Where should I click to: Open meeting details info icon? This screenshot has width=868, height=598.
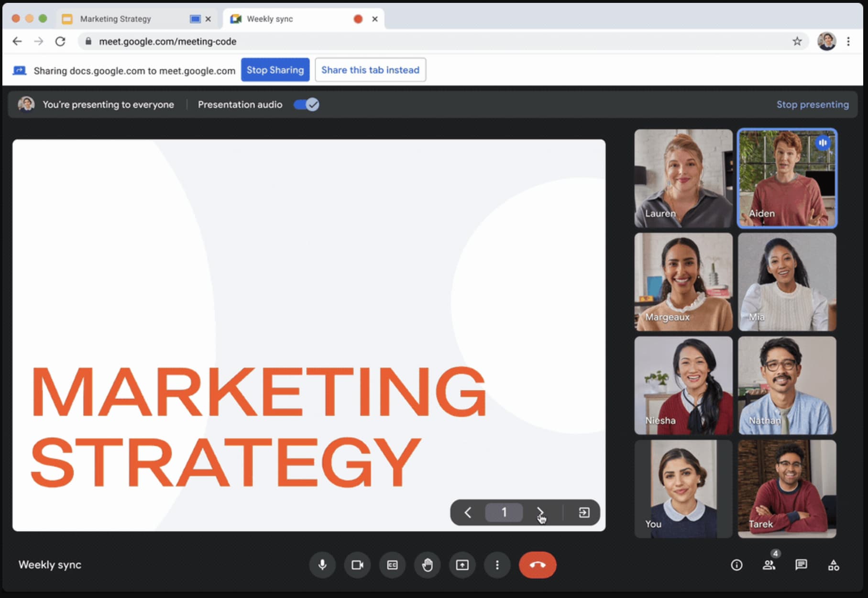tap(736, 565)
